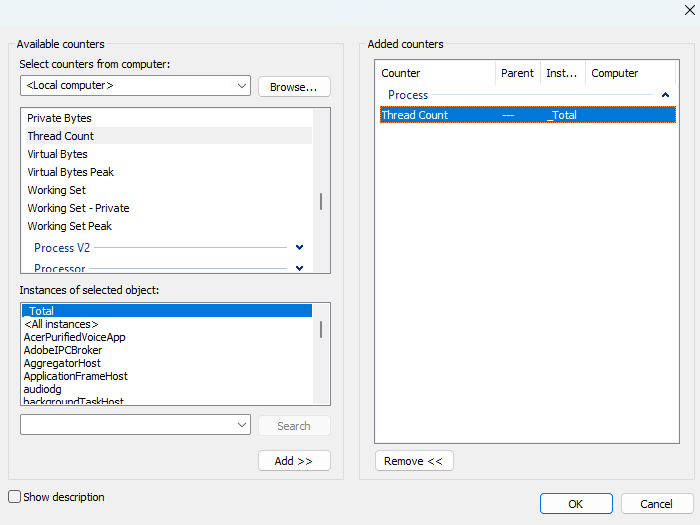Confirm with the OK button
700x525 pixels.
pyautogui.click(x=576, y=503)
